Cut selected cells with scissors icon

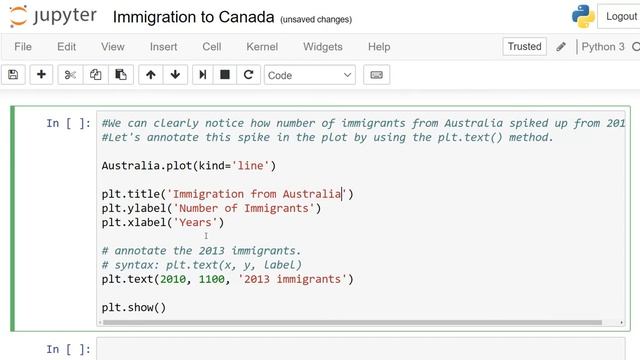point(70,75)
